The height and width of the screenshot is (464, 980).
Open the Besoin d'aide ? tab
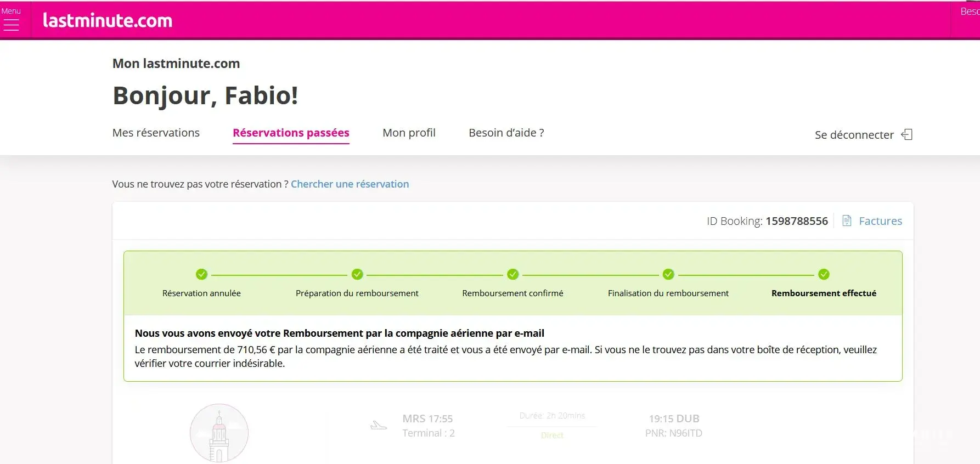coord(506,133)
